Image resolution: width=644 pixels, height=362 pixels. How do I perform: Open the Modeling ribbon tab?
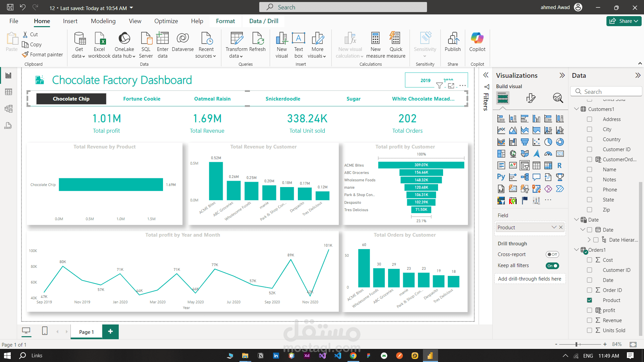tap(103, 21)
